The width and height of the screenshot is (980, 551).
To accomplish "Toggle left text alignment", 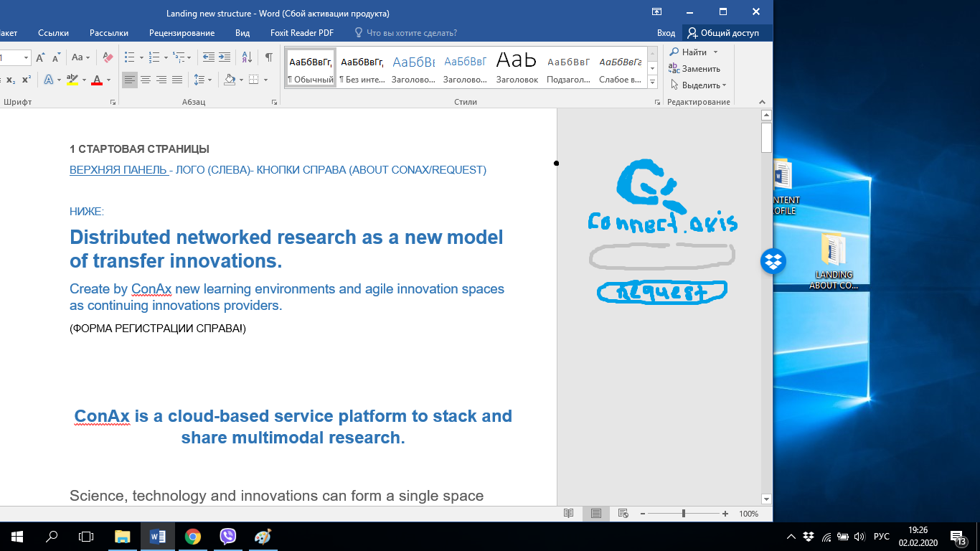I will click(130, 80).
